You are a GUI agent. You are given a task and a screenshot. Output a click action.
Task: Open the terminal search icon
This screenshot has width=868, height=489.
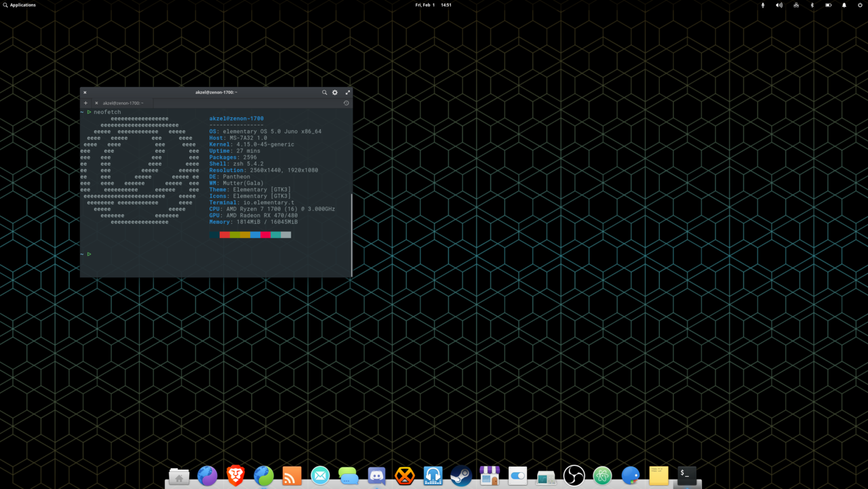tap(324, 92)
